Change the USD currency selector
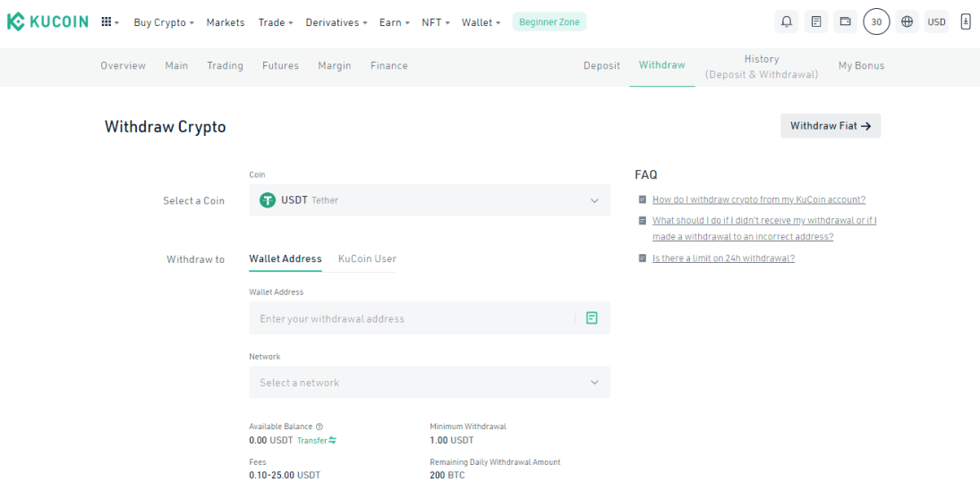This screenshot has width=980, height=482. [936, 21]
